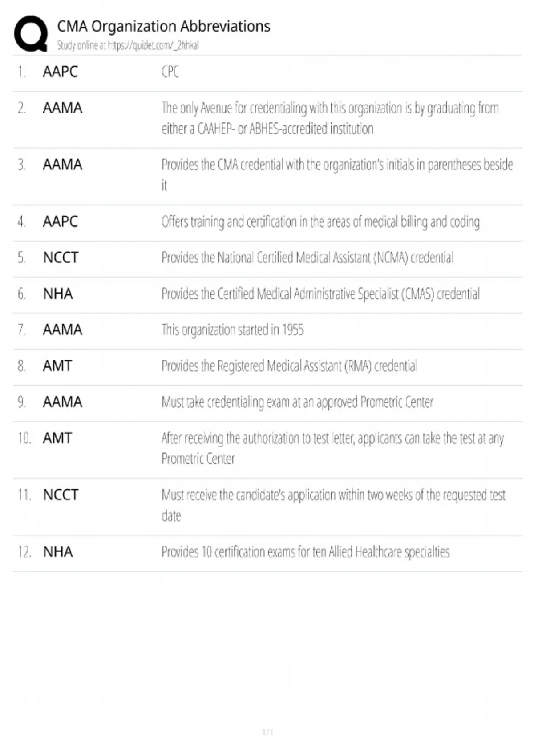Select the AAPC term in row 1
Screen dimensions: 534x756
[x=60, y=72]
